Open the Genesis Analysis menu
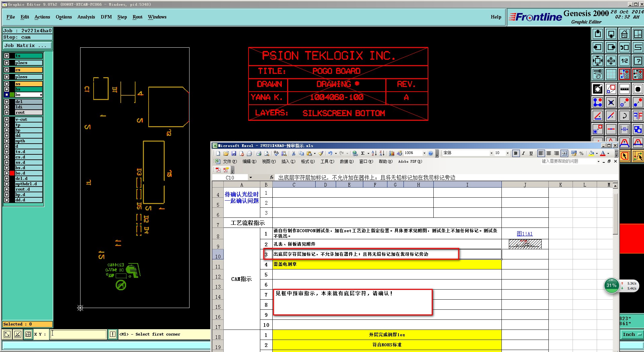Image resolution: width=644 pixels, height=352 pixels. tap(86, 17)
